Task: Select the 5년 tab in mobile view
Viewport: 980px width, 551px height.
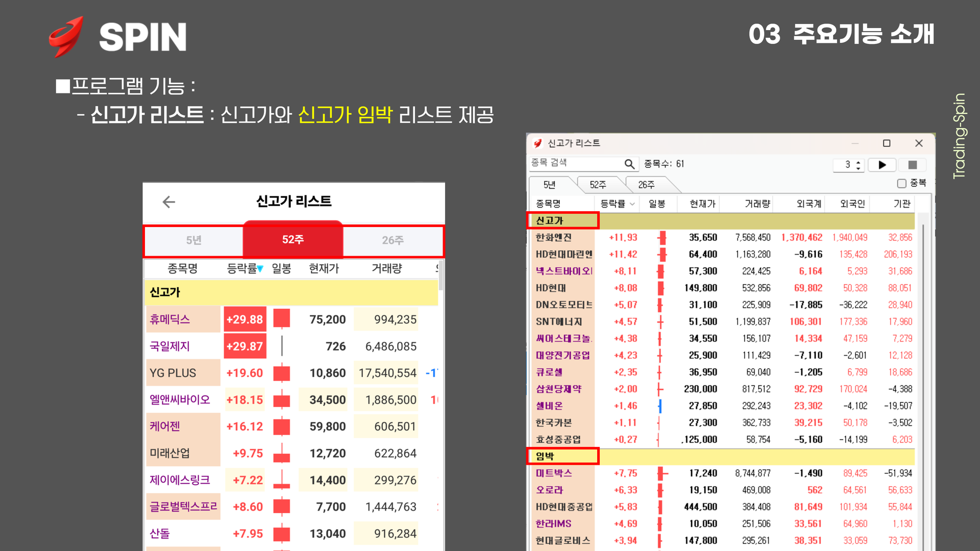Action: (193, 240)
